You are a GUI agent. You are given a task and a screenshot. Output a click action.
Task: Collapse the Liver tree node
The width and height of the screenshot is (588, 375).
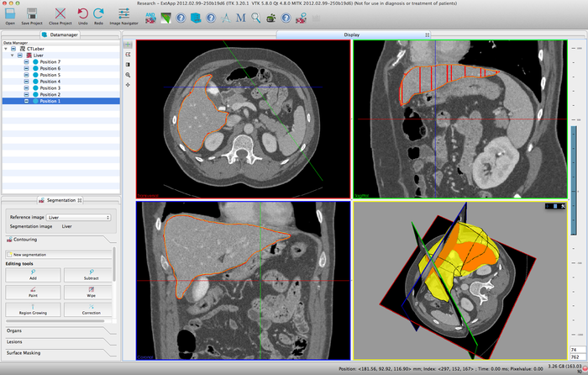click(x=13, y=55)
